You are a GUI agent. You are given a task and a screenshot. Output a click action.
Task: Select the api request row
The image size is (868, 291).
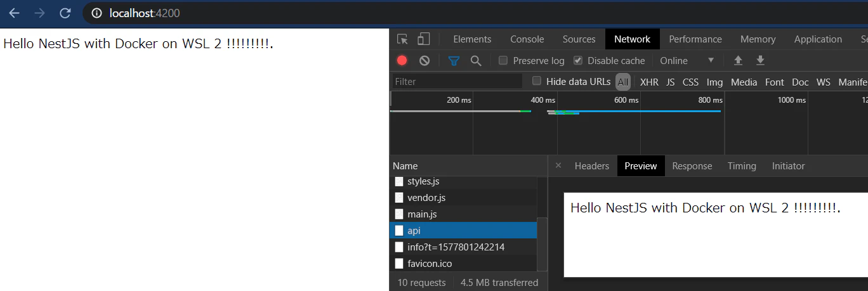463,231
